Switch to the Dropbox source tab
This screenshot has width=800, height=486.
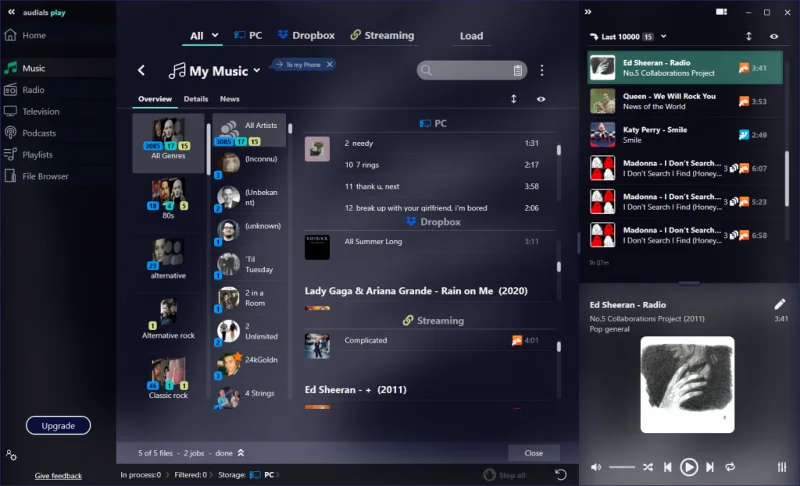coord(306,36)
